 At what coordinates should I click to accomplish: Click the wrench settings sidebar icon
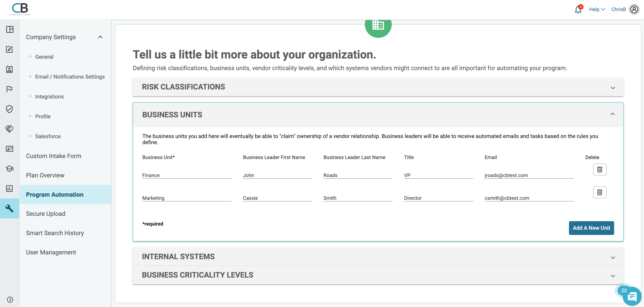pyautogui.click(x=10, y=208)
